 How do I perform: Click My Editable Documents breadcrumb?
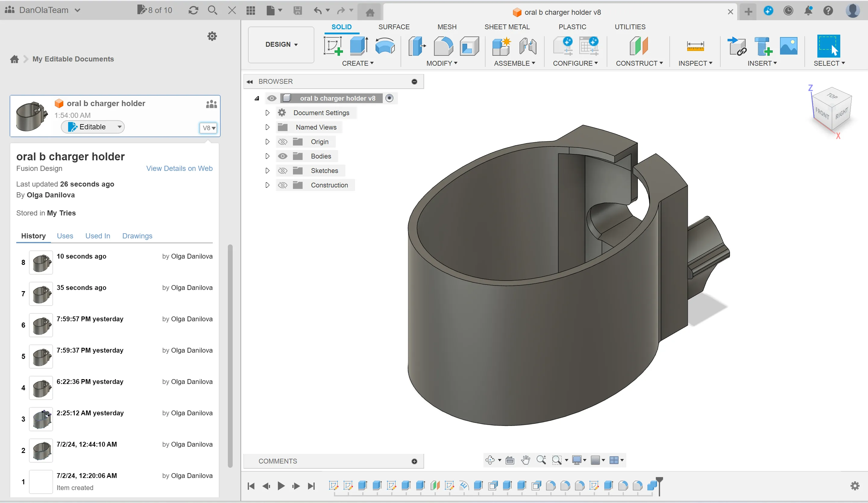[73, 59]
